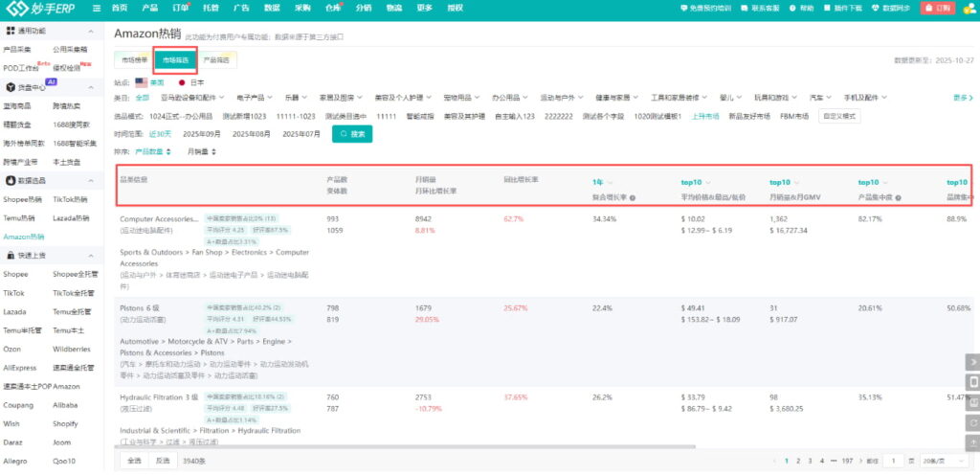Toggle sort by 月销量
Screen dimensions: 980x475
pos(200,151)
